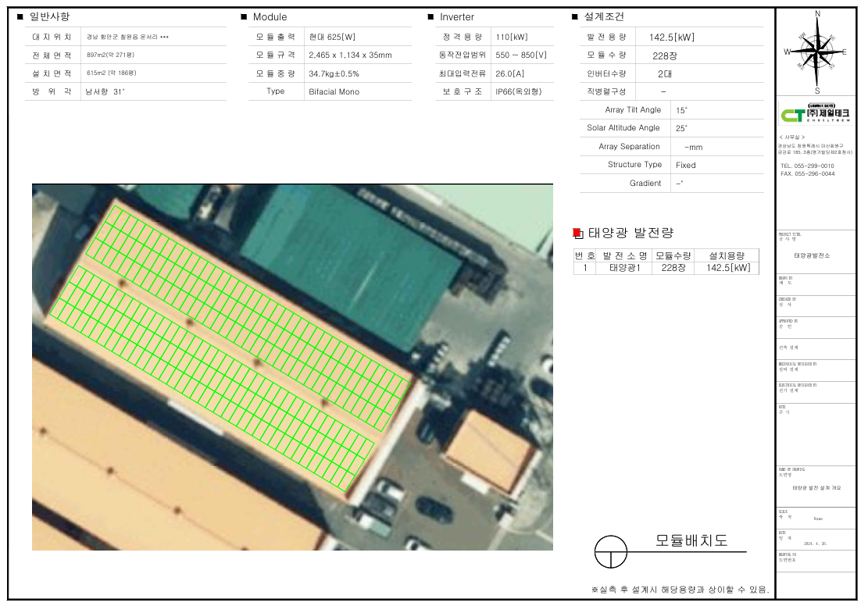Select the 모듈배치도 drawing title

pyautogui.click(x=691, y=540)
